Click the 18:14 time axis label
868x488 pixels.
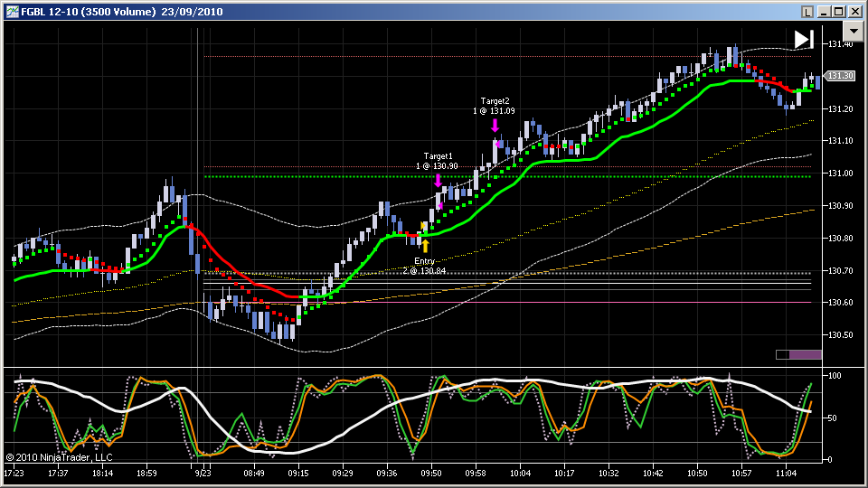[x=102, y=473]
